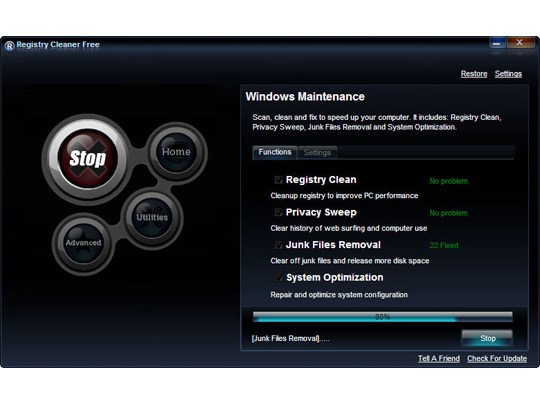
Task: Click the '[Junk Files Removal].....' status line
Action: (290, 339)
